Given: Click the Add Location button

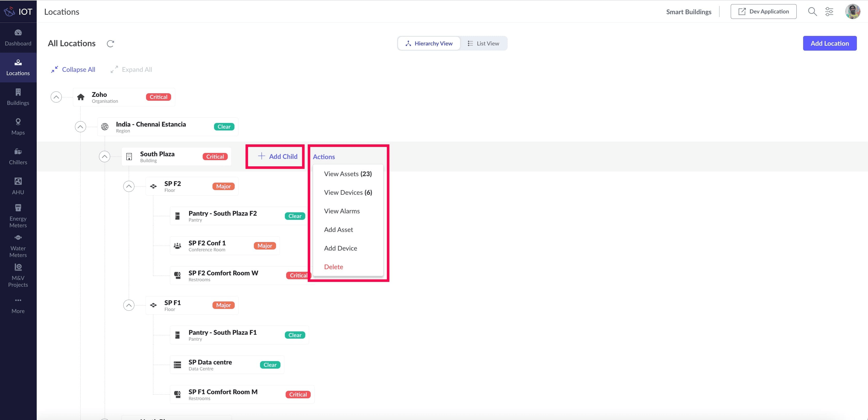Looking at the screenshot, I should [x=829, y=43].
